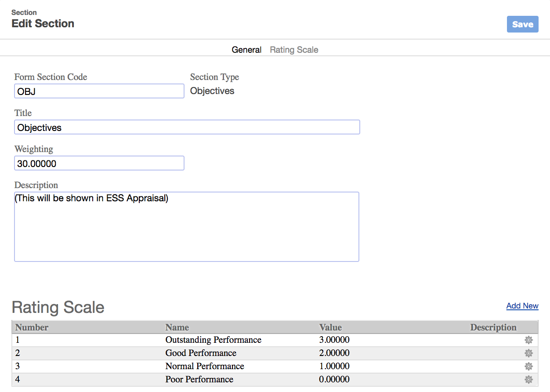Open gear menu for Good Performance row
Image resolution: width=550 pixels, height=392 pixels.
[x=528, y=353]
